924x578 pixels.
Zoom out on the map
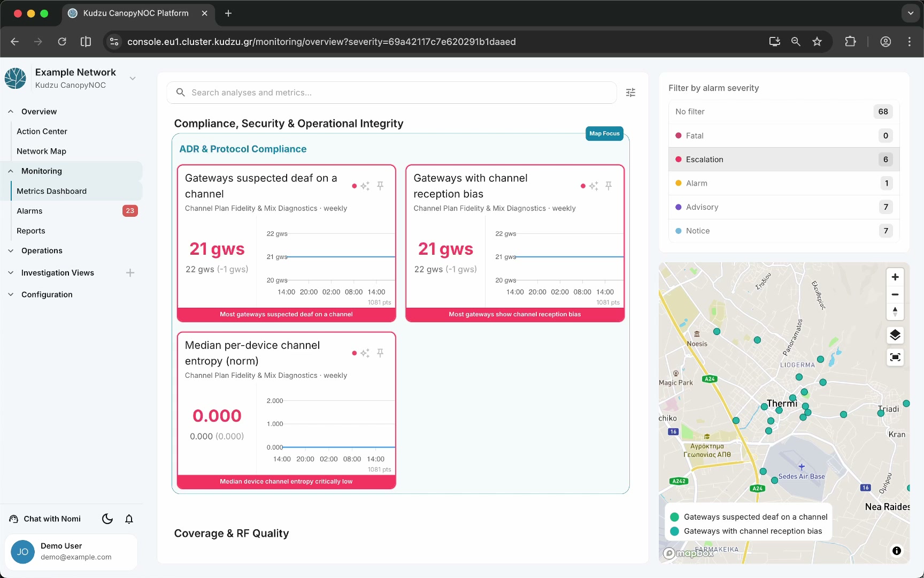click(x=895, y=294)
